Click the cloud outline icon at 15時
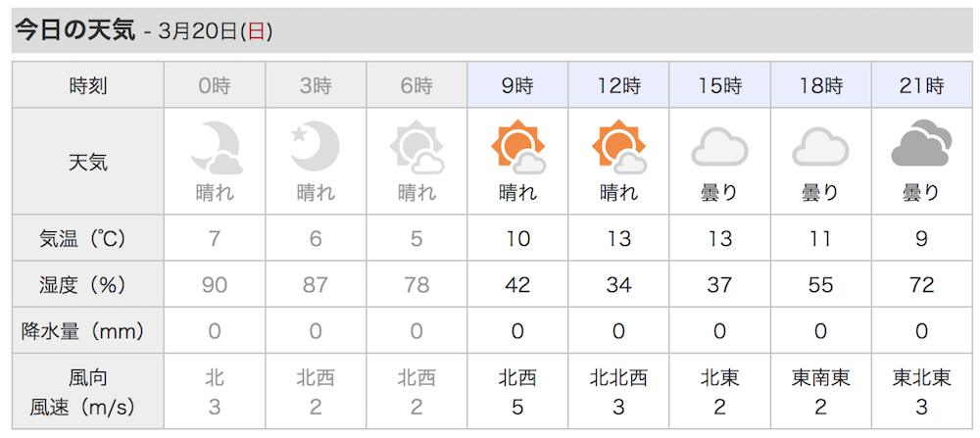Viewport: 980px width, 438px height. (719, 146)
